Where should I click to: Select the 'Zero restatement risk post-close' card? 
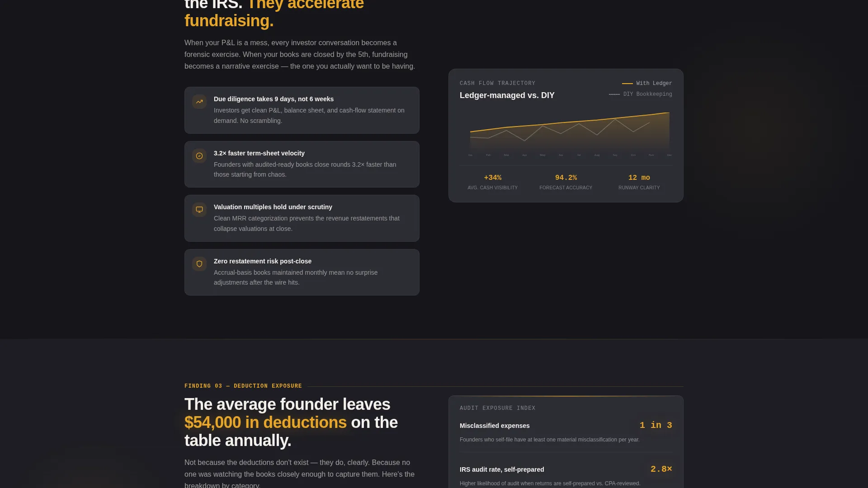(x=302, y=272)
